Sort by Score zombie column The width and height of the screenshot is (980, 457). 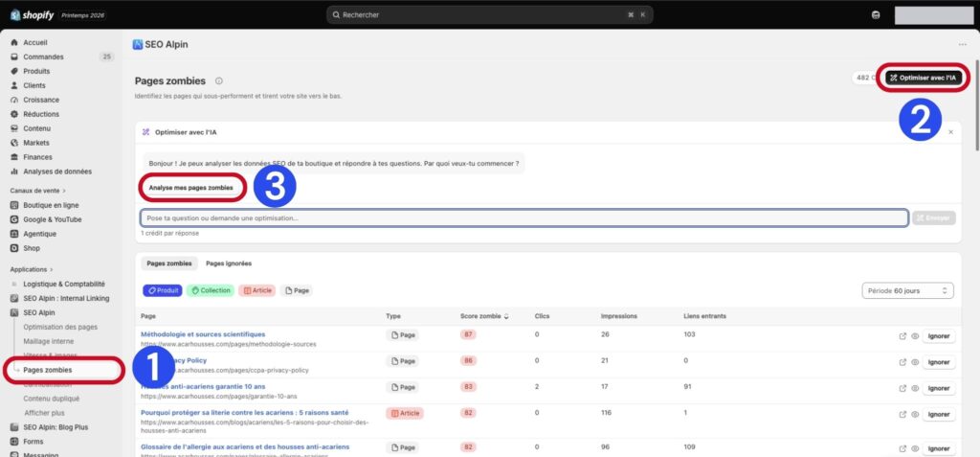[483, 316]
